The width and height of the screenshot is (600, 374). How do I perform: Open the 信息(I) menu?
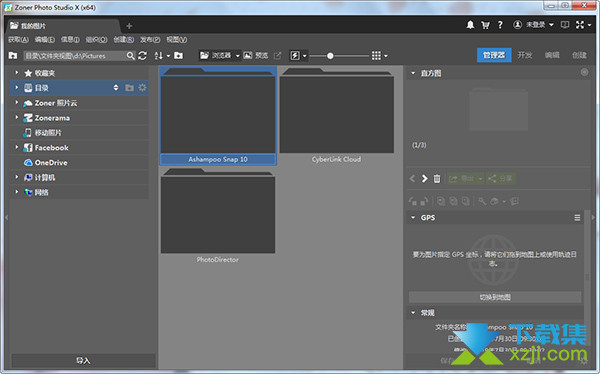point(70,39)
